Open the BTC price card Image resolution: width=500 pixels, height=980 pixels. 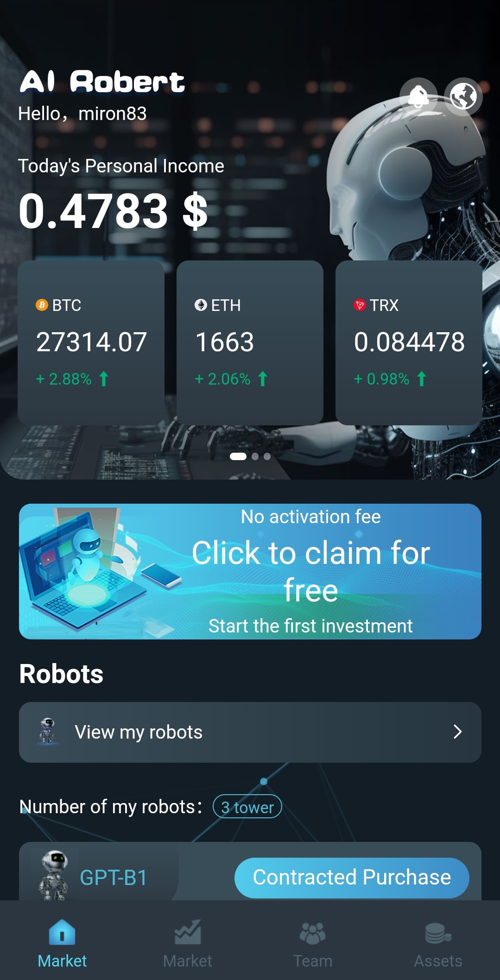click(91, 343)
